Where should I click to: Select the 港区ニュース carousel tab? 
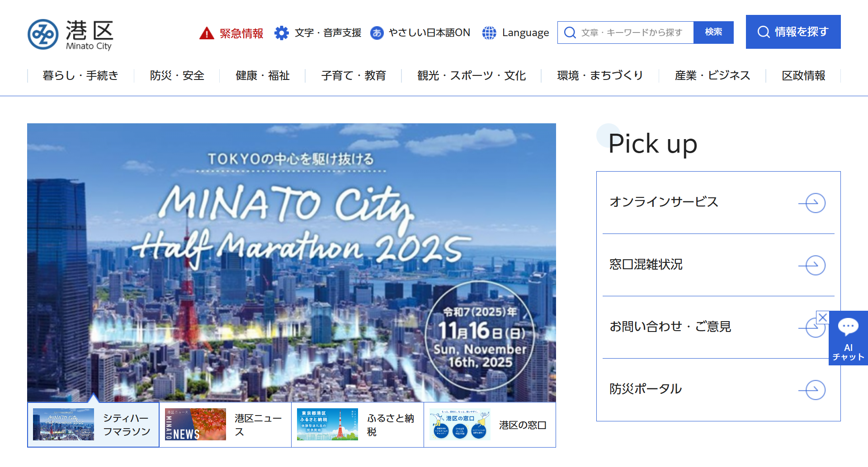(x=225, y=425)
